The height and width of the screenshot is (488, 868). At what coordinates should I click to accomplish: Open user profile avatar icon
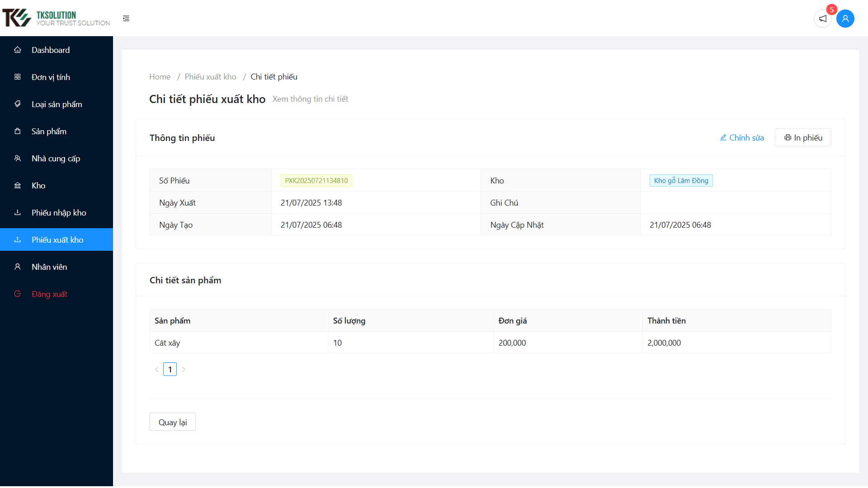845,19
